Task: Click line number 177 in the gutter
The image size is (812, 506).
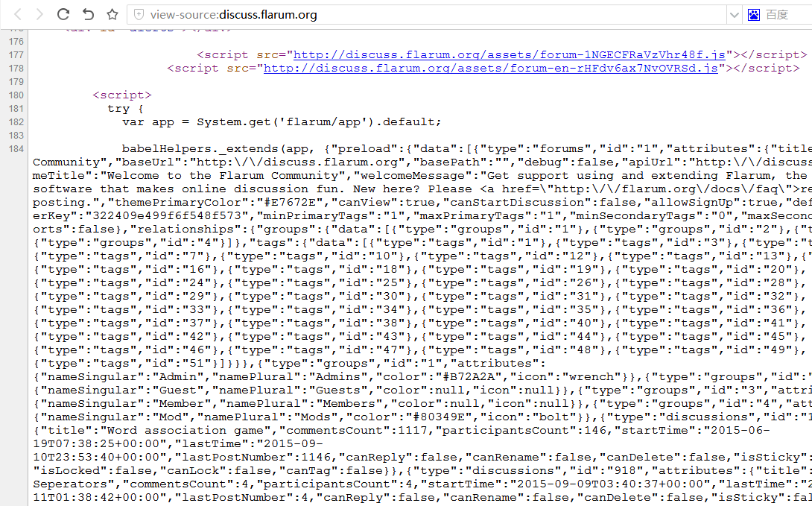Action: 16,55
